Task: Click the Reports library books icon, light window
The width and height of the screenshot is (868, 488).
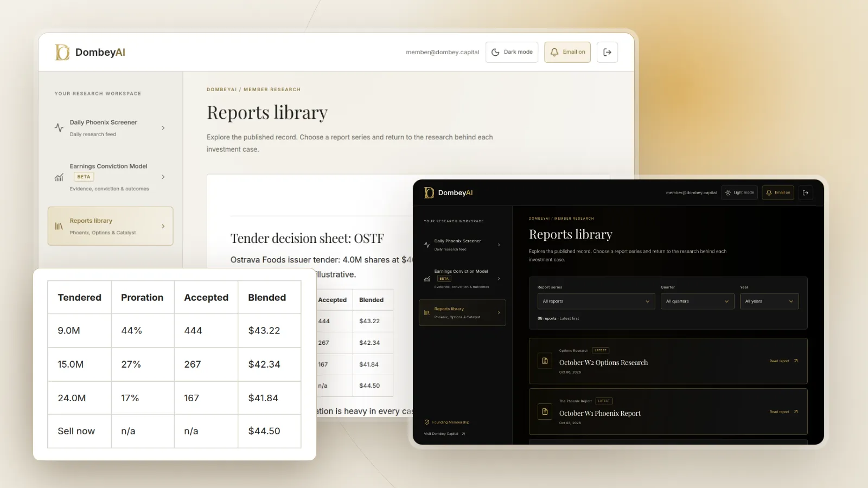Action: [x=59, y=227]
